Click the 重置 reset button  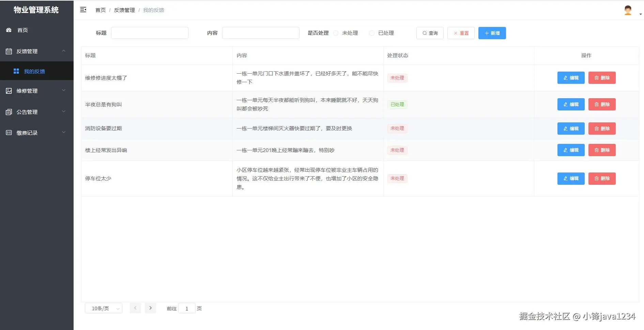point(461,33)
